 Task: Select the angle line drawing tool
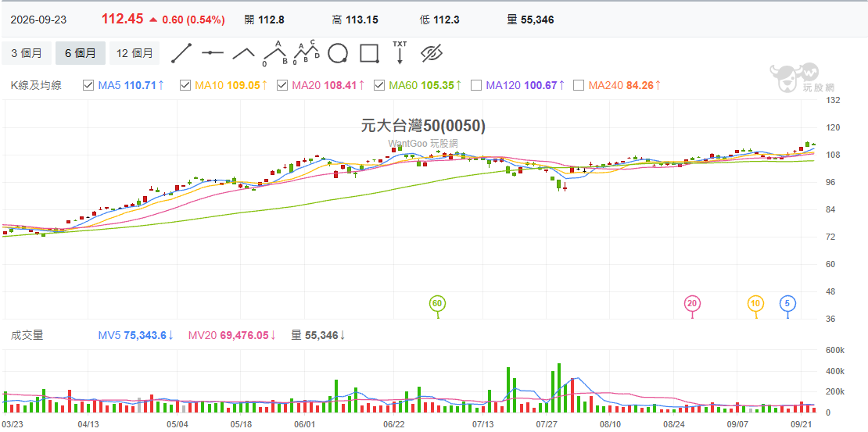243,53
